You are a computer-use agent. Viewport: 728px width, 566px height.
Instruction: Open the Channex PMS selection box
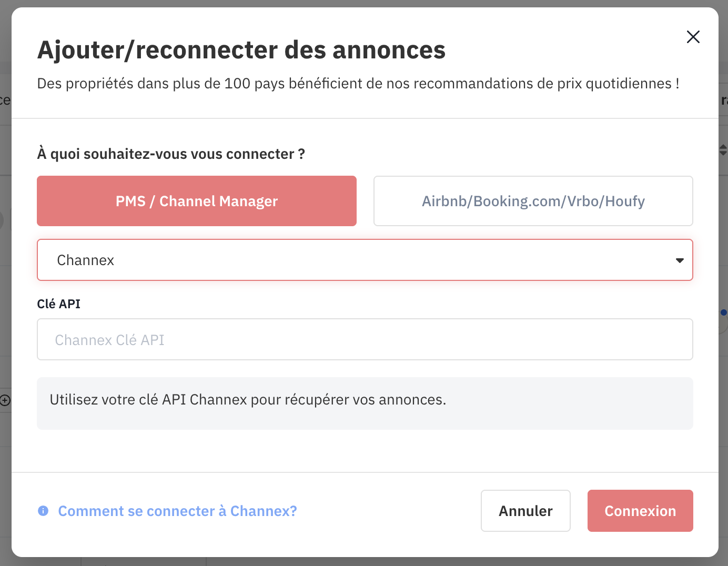pos(365,260)
